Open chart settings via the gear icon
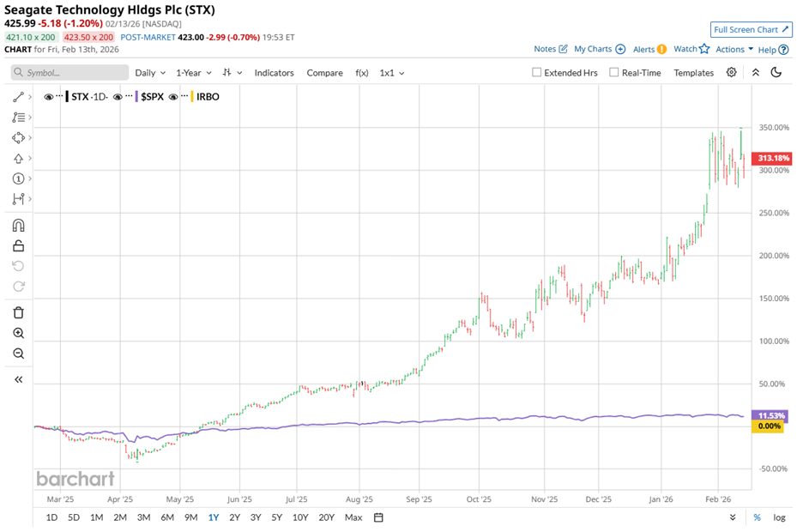This screenshot has height=532, width=803. 732,73
